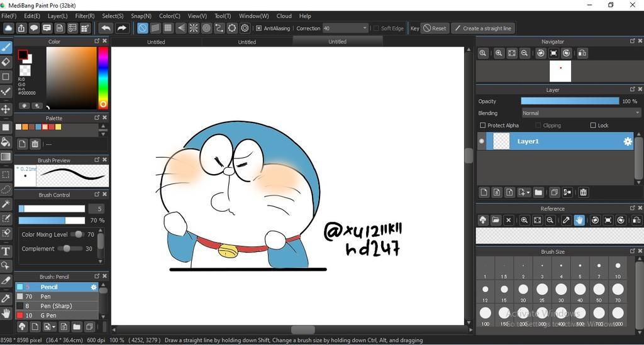Click the Reset button
The width and height of the screenshot is (644, 345).
click(x=435, y=28)
